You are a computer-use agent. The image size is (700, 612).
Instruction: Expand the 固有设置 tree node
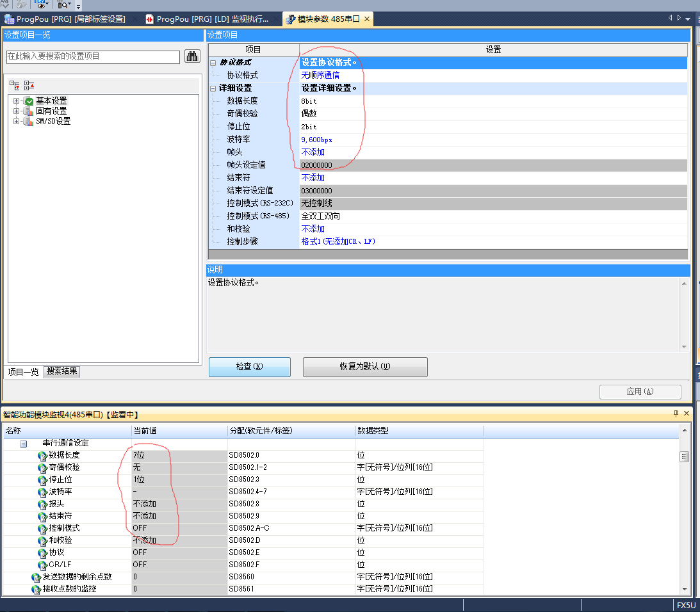point(16,111)
